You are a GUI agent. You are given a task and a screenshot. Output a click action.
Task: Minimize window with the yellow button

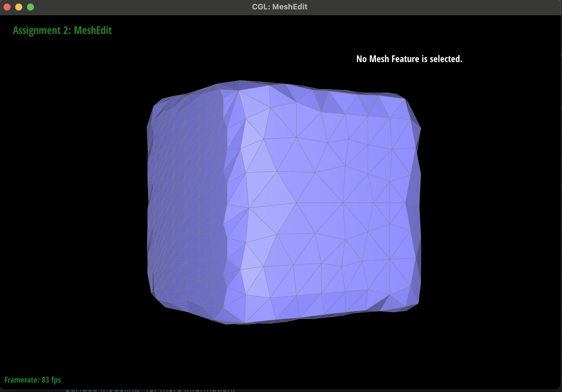click(x=19, y=7)
